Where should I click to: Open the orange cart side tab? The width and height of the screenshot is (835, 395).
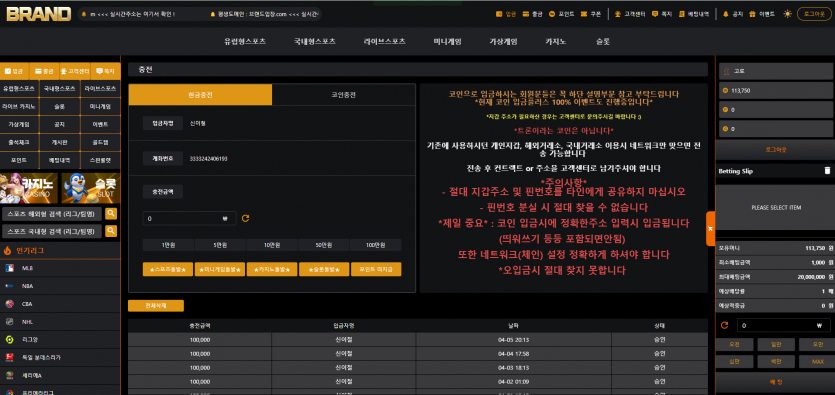[710, 228]
